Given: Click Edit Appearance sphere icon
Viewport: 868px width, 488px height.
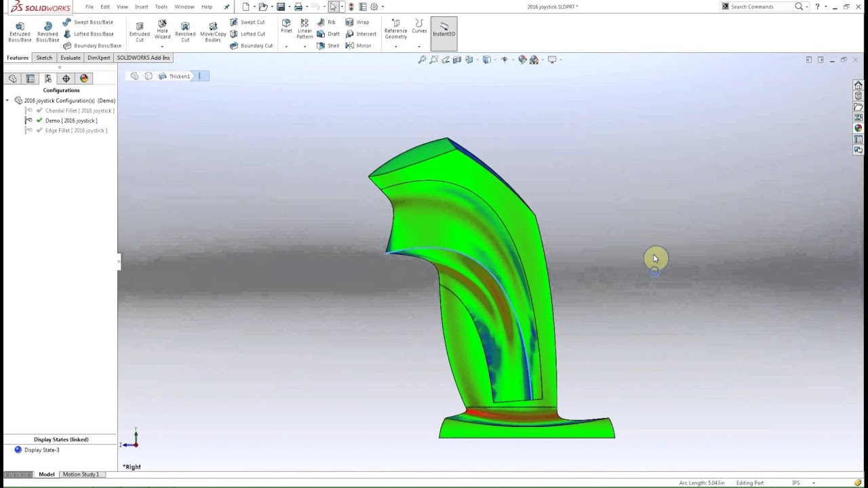Looking at the screenshot, I should [x=522, y=60].
